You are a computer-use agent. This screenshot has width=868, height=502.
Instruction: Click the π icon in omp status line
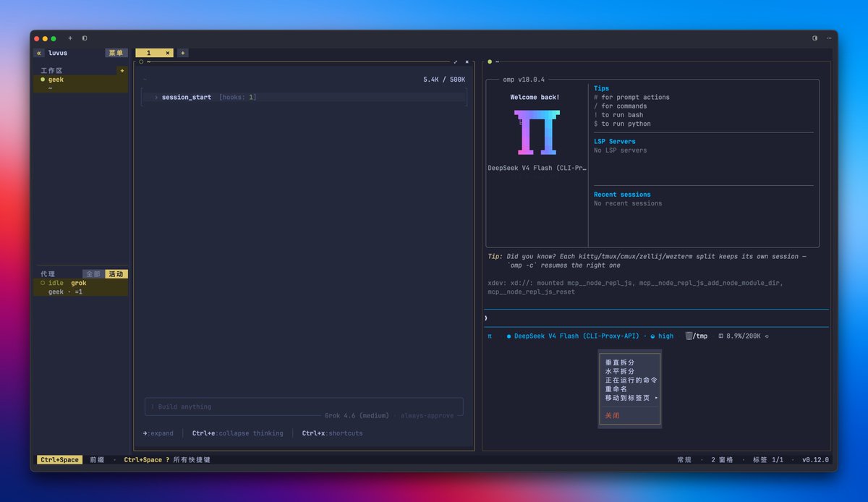[490, 336]
